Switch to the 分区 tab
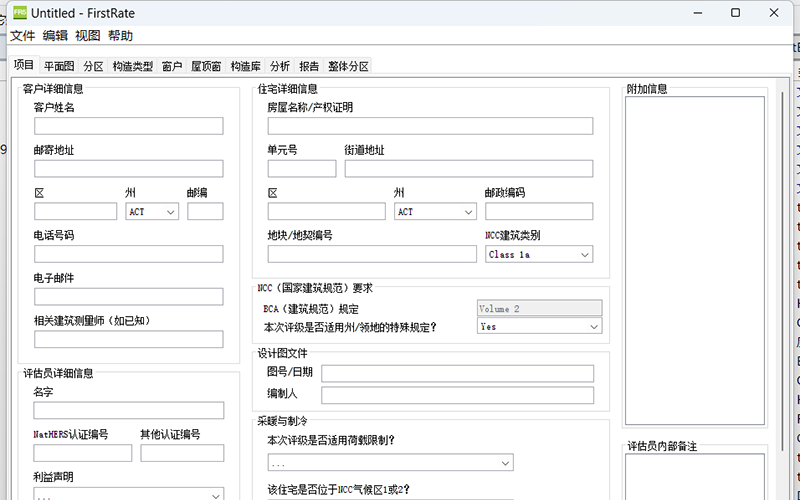800x500 pixels. click(93, 66)
